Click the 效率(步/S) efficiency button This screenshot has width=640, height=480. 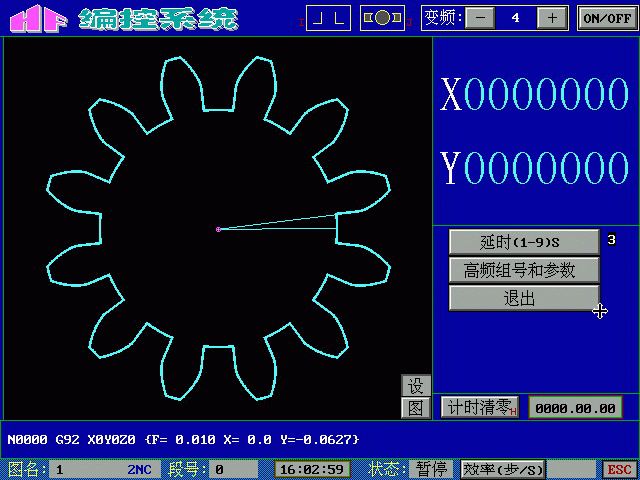click(x=503, y=469)
